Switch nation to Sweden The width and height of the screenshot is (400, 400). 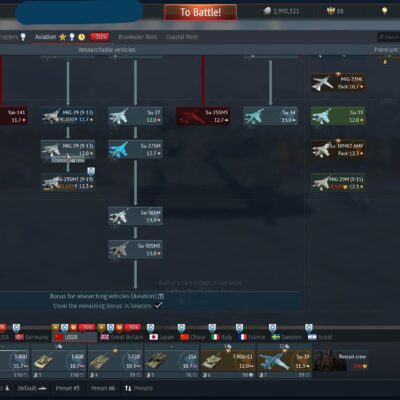(x=287, y=337)
